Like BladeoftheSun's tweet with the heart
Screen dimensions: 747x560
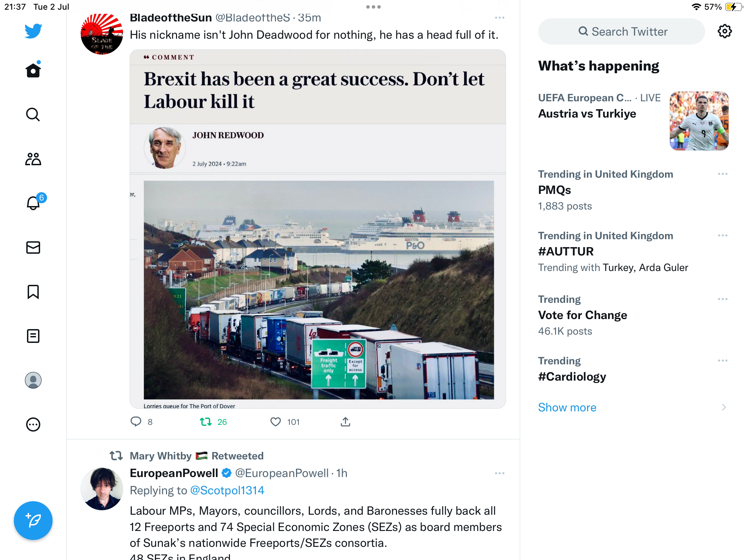tap(276, 422)
